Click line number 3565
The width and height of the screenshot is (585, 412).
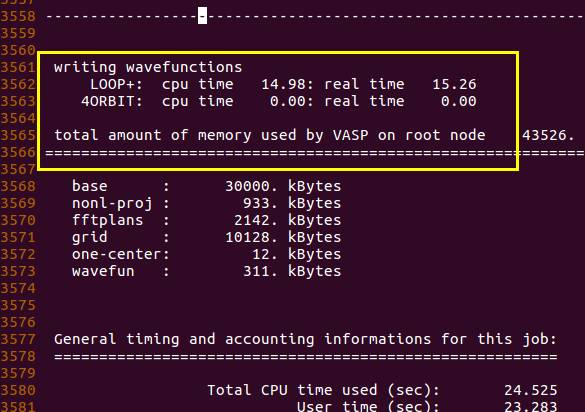click(x=18, y=135)
